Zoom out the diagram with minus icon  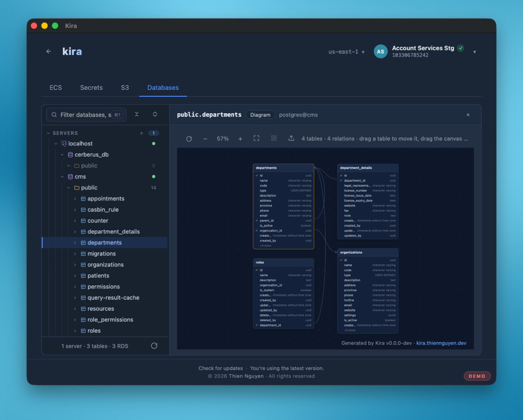pos(205,139)
